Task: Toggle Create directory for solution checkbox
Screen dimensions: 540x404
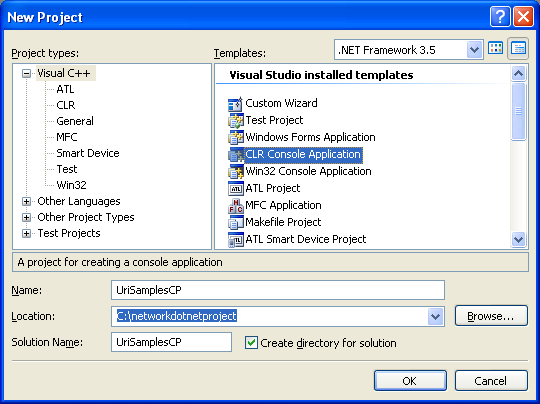Action: click(x=251, y=343)
